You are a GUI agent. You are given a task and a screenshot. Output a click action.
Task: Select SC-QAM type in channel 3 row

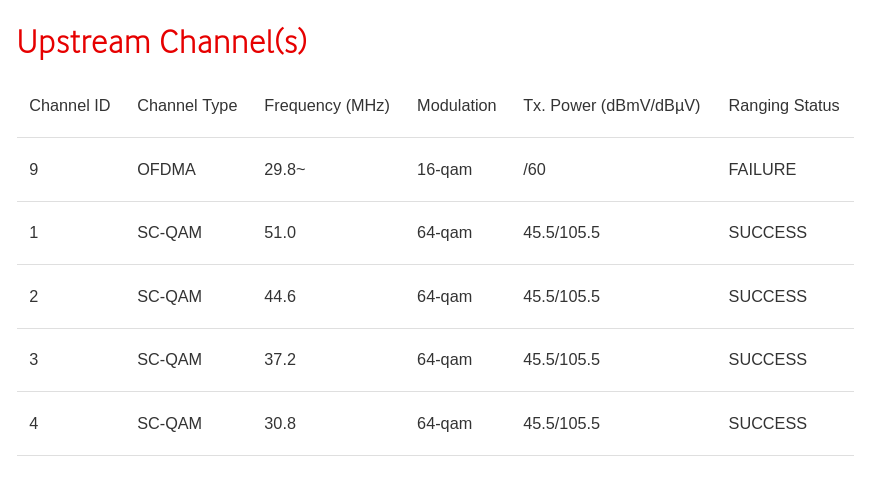(169, 359)
